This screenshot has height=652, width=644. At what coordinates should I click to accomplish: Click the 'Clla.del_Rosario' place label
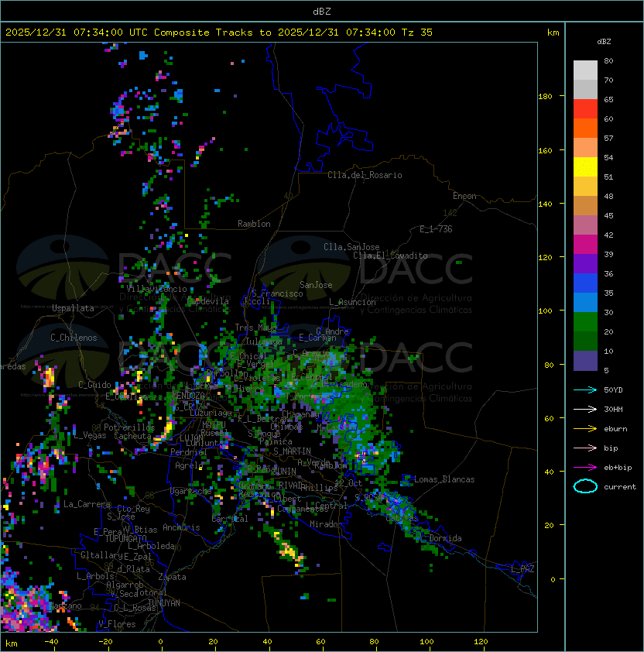[365, 175]
